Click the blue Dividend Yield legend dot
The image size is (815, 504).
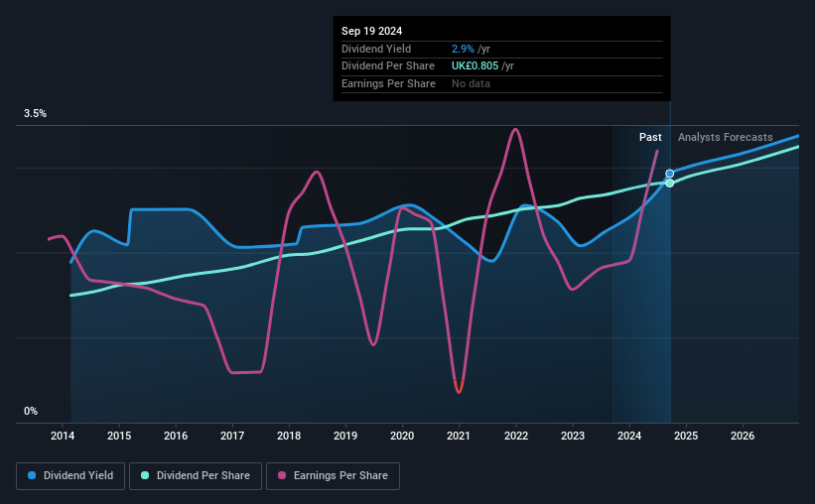32,475
